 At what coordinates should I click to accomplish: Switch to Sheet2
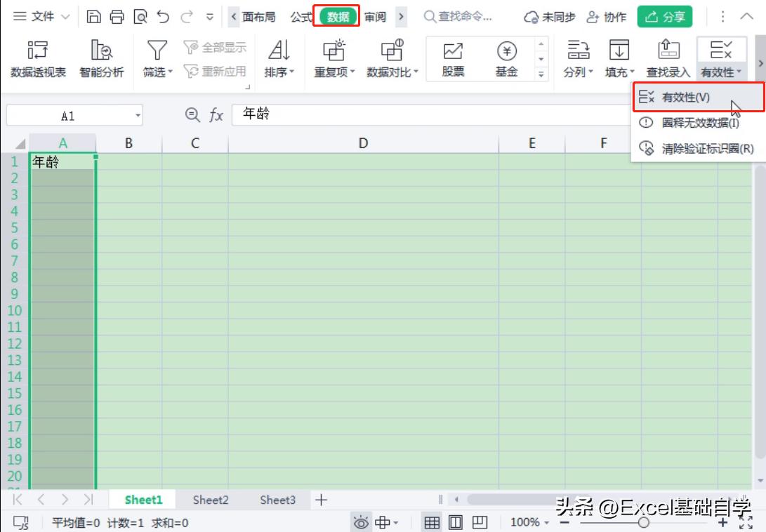click(x=210, y=500)
